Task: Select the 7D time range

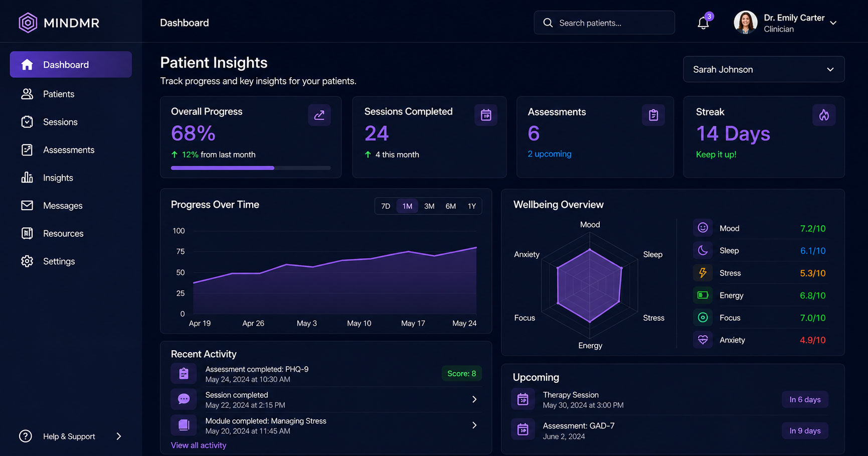Action: (x=386, y=206)
